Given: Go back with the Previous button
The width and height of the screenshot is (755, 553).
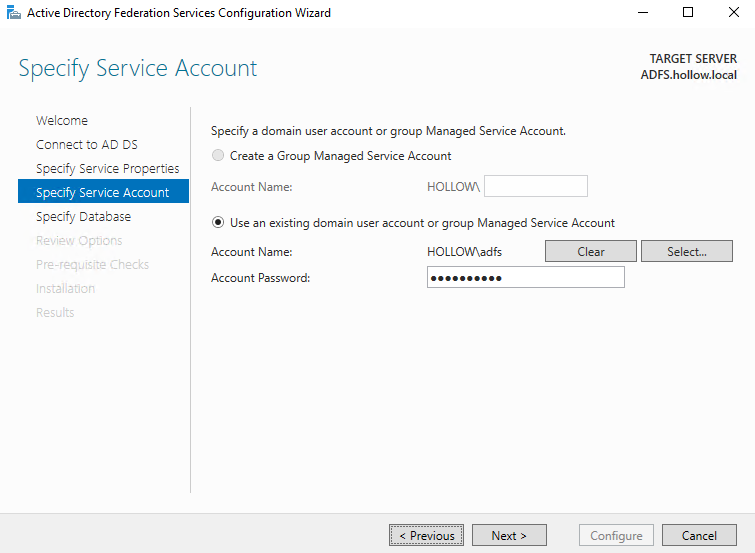Looking at the screenshot, I should pos(426,536).
